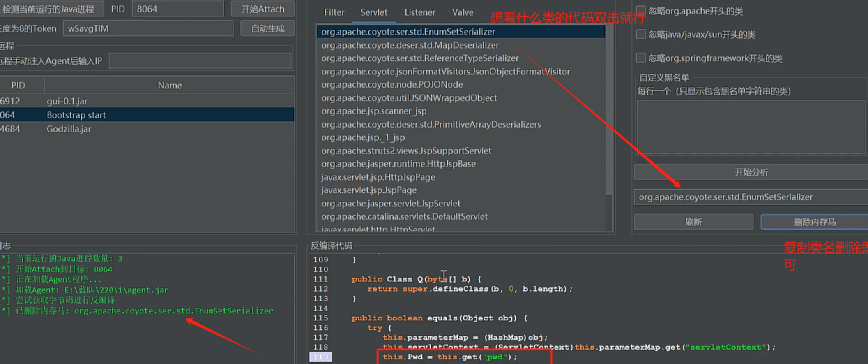Select org.apache.struts2.views.JspSupportServlet in the list
868x364 pixels.
461,151
